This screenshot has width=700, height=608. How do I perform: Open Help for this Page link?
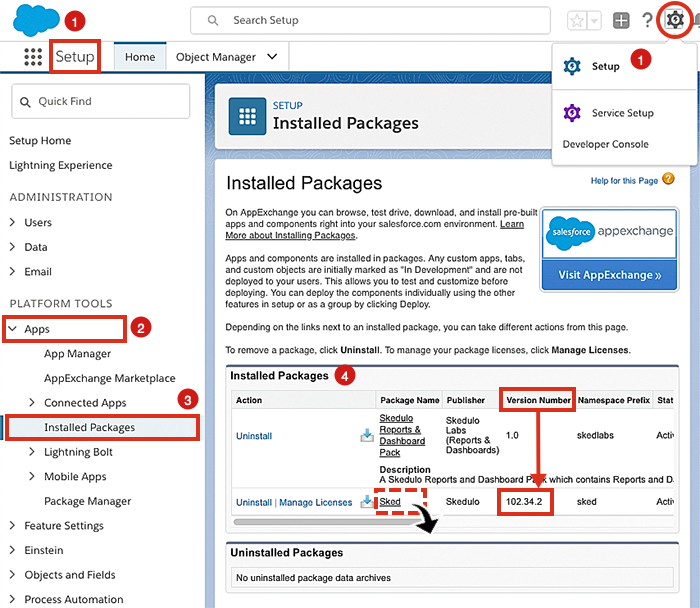(624, 180)
